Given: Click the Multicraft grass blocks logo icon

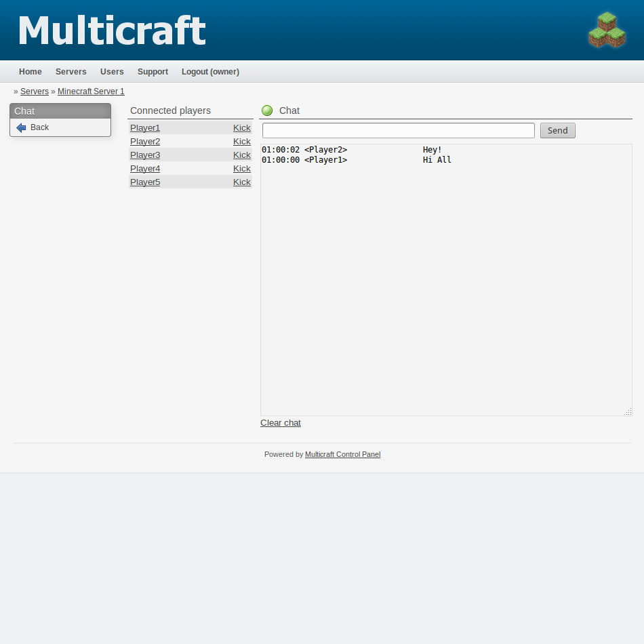Looking at the screenshot, I should [607, 30].
